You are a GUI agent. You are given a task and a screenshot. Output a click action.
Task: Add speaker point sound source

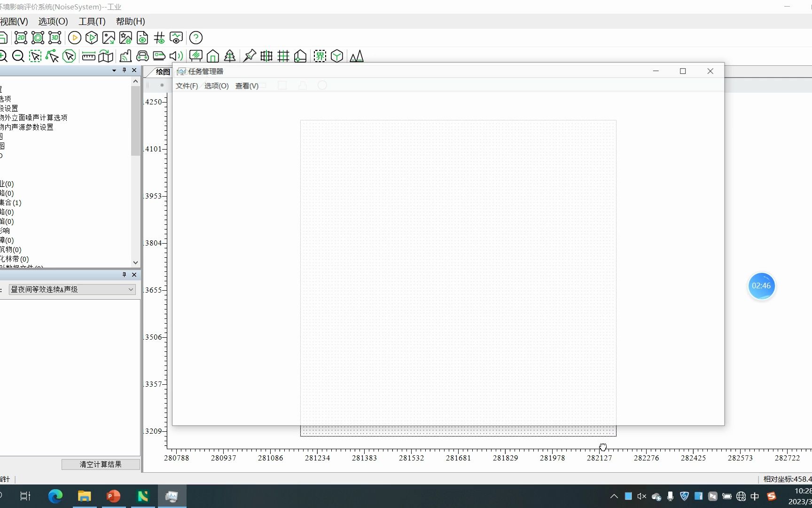[x=176, y=56]
